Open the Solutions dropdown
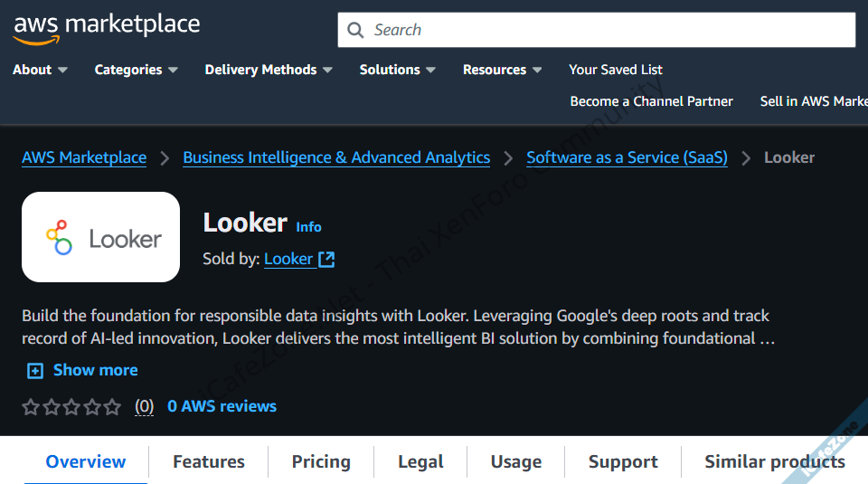868x484 pixels. tap(397, 70)
